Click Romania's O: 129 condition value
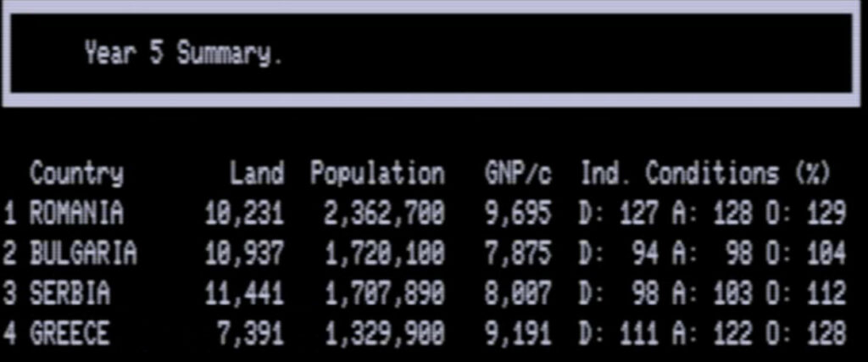Viewport: 868px width, 362px height. [806, 214]
